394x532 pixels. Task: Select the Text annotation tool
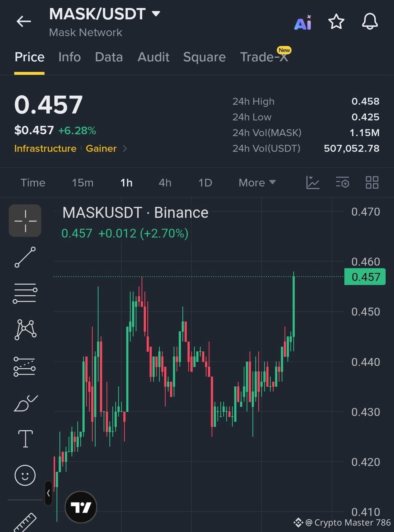tap(26, 439)
